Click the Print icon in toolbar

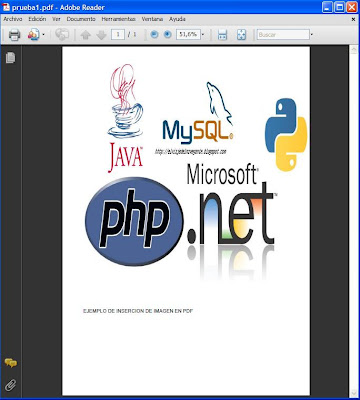click(x=14, y=35)
